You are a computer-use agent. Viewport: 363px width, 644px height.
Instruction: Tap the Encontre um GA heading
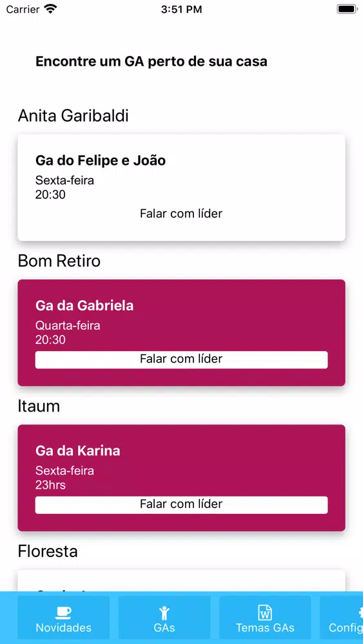coord(152,62)
